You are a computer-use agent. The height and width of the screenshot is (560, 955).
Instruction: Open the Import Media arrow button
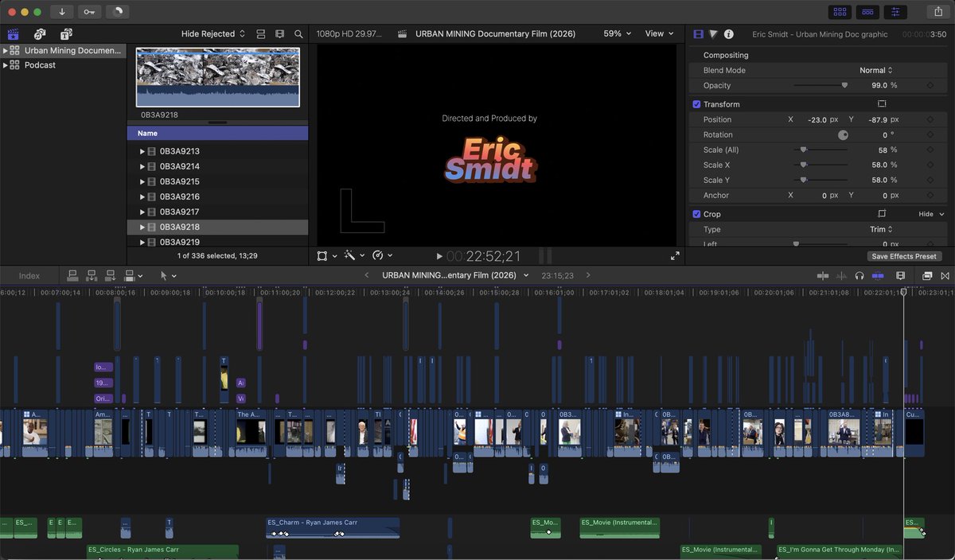[61, 12]
